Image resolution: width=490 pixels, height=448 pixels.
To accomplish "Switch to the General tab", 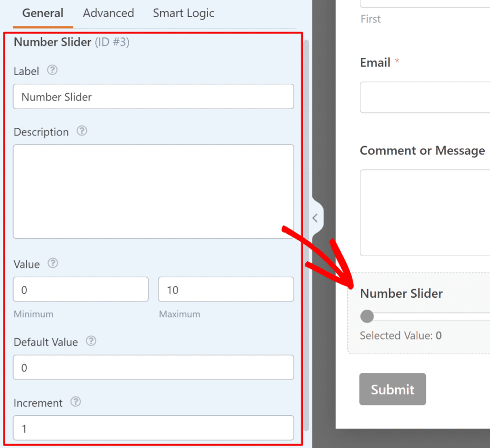I will click(43, 13).
